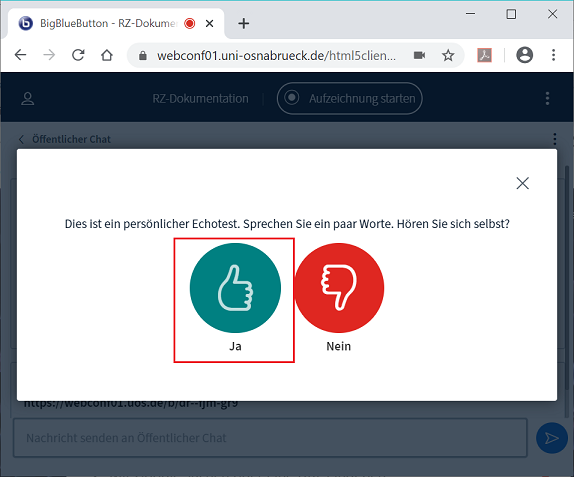Click the RZ-Dokumentation room title
Viewport: 574px width, 477px height.
(x=201, y=98)
